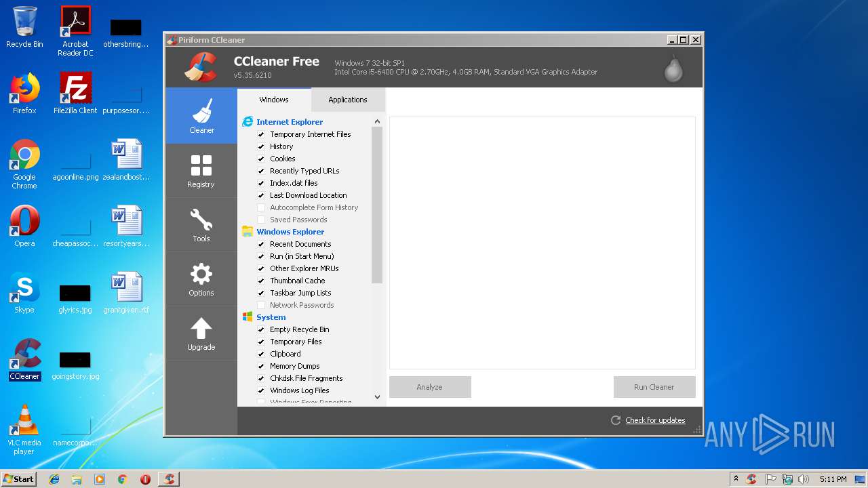The width and height of the screenshot is (868, 488).
Task: Click the Internet Explorer category icon
Action: coord(248,122)
